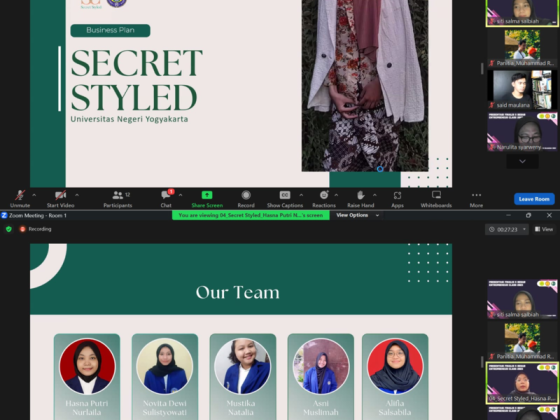Start Video with the camera icon

60,199
